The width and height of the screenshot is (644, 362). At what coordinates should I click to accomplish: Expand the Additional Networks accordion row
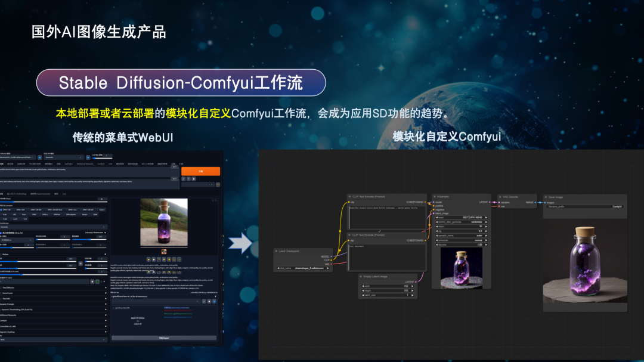point(54,315)
